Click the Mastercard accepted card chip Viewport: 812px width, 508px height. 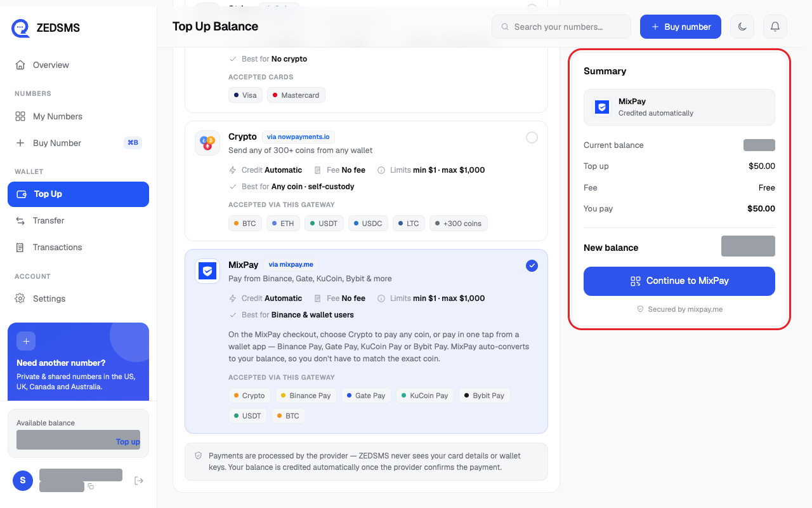(296, 95)
